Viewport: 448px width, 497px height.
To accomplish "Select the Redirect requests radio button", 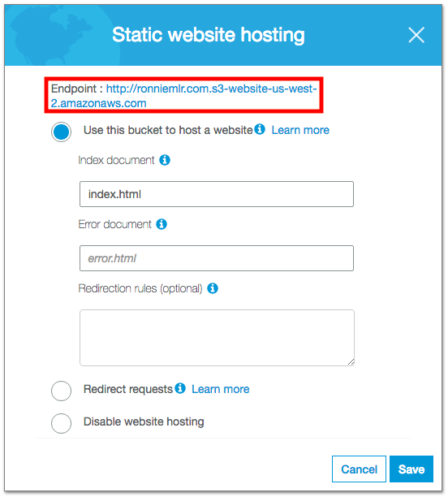I will click(x=61, y=391).
